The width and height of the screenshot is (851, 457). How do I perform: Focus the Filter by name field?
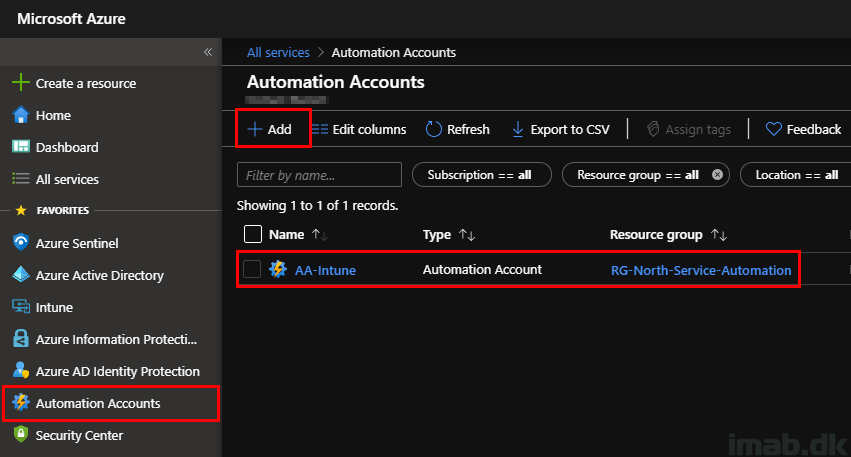(319, 175)
